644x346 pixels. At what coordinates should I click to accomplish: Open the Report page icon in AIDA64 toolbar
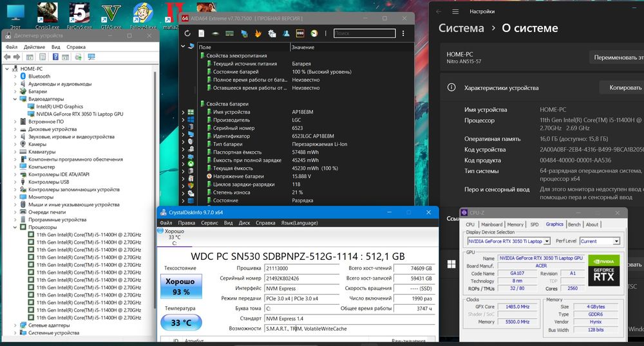coord(201,33)
